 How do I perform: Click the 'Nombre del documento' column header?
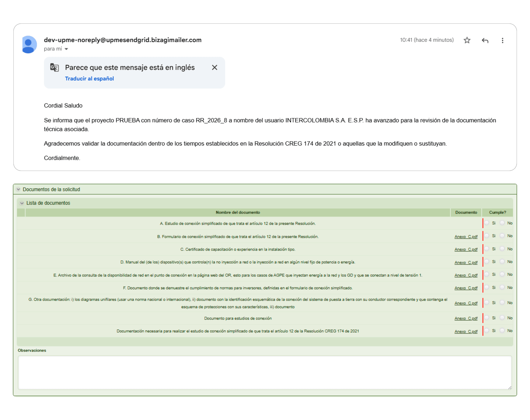(238, 212)
